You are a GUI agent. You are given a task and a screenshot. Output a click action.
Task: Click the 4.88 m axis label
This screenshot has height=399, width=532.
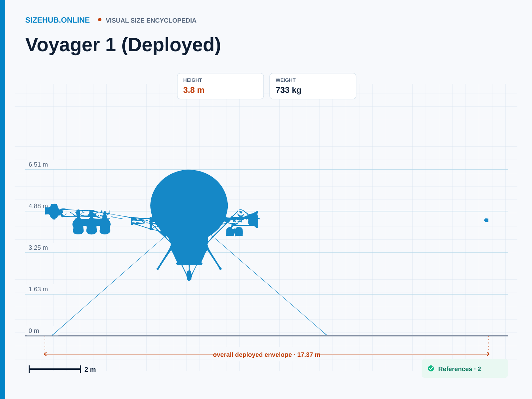[x=38, y=206]
